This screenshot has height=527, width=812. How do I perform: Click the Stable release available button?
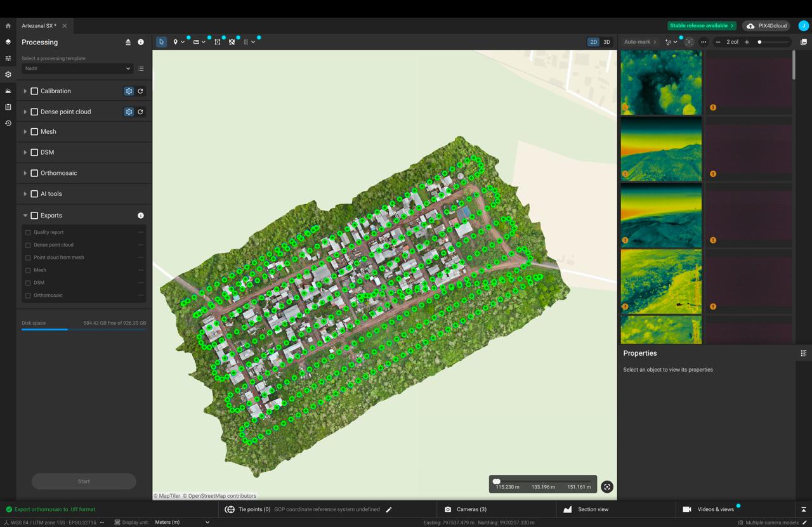click(x=702, y=26)
